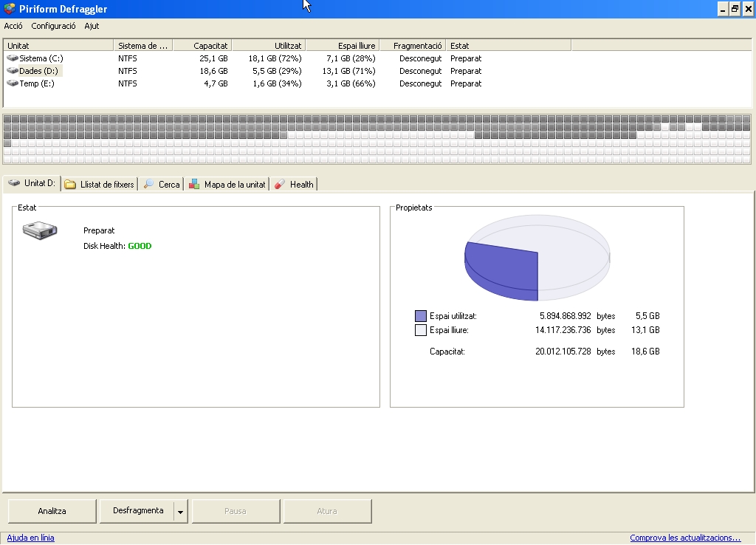The height and width of the screenshot is (545, 756).
Task: Click the Desfragmenta button
Action: (x=137, y=511)
